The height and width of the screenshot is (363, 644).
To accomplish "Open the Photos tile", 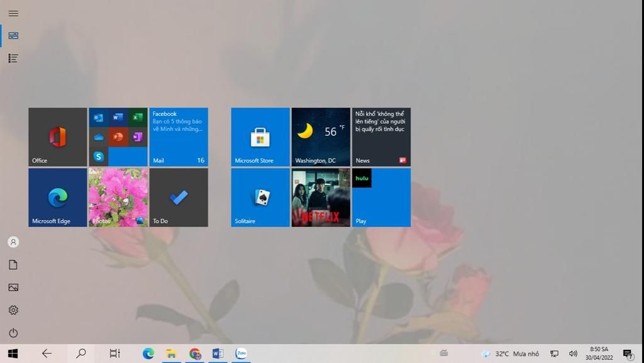I will (118, 198).
